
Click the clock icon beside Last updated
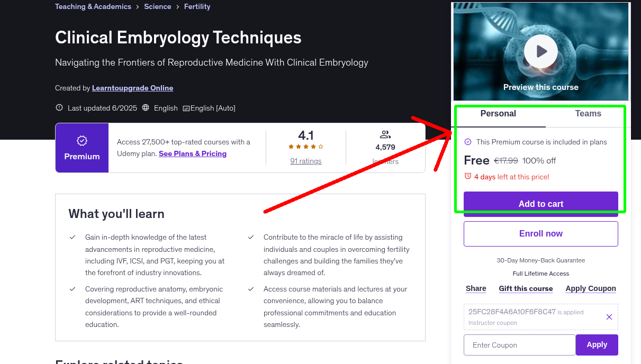(59, 107)
